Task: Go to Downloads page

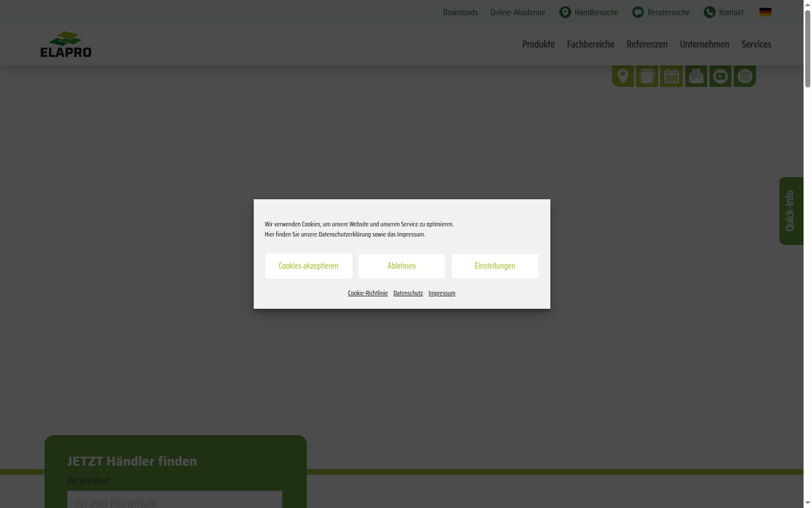Action: 460,12
